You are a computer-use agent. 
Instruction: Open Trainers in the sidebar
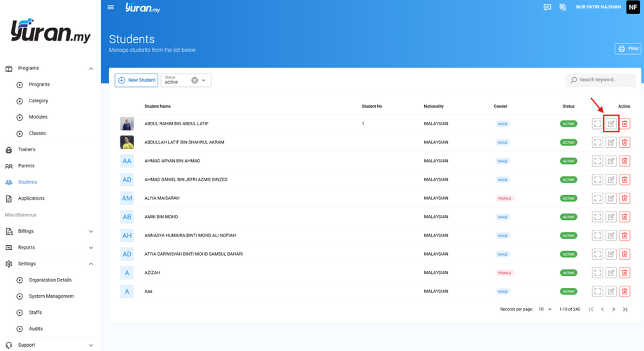27,149
